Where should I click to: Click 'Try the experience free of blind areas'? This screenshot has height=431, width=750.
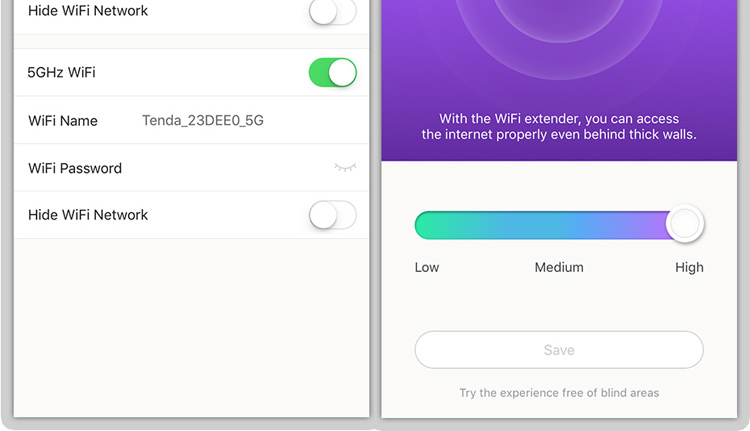click(x=559, y=393)
